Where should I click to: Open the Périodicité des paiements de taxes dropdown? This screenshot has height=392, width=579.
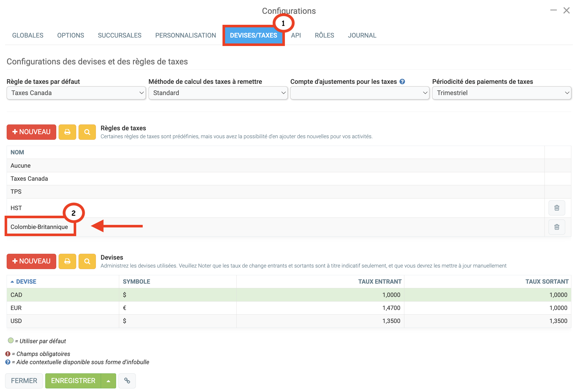click(x=501, y=93)
